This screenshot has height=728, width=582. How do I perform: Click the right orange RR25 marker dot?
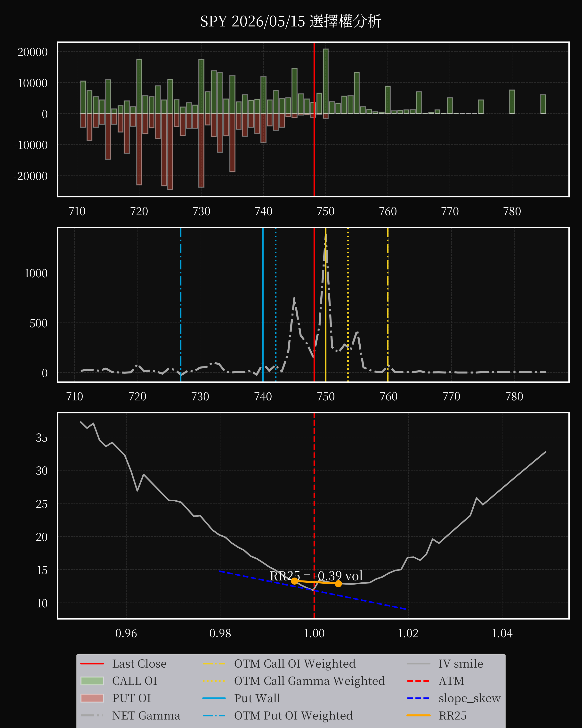338,583
